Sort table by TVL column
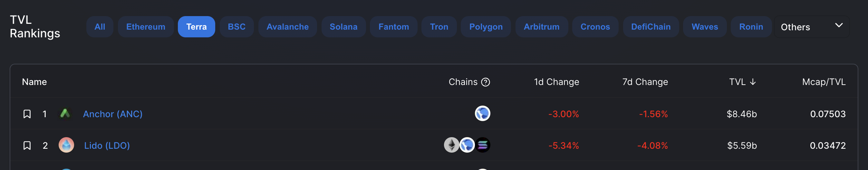Viewport: 868px width, 170px height. (x=742, y=82)
